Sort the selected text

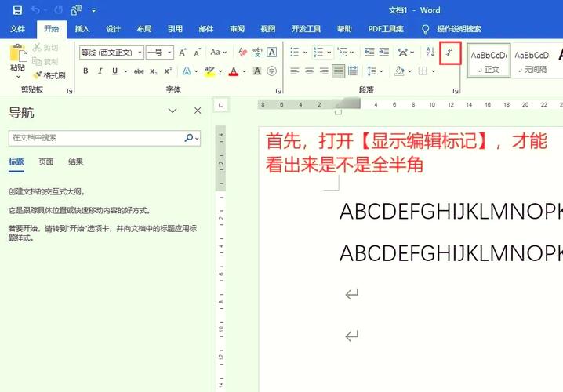430,53
